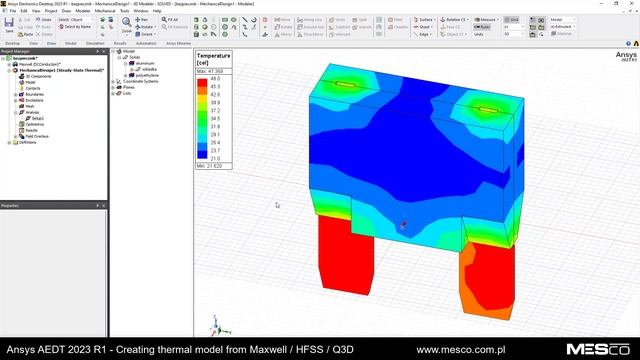Select the Results tree item
Image resolution: width=640 pixels, height=360 pixels.
click(31, 130)
